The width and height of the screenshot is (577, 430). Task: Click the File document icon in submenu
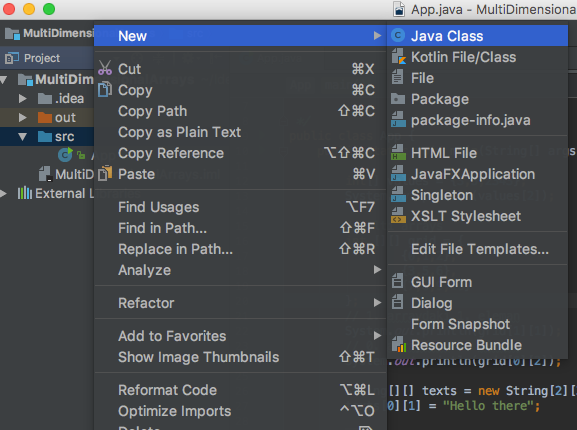(397, 78)
